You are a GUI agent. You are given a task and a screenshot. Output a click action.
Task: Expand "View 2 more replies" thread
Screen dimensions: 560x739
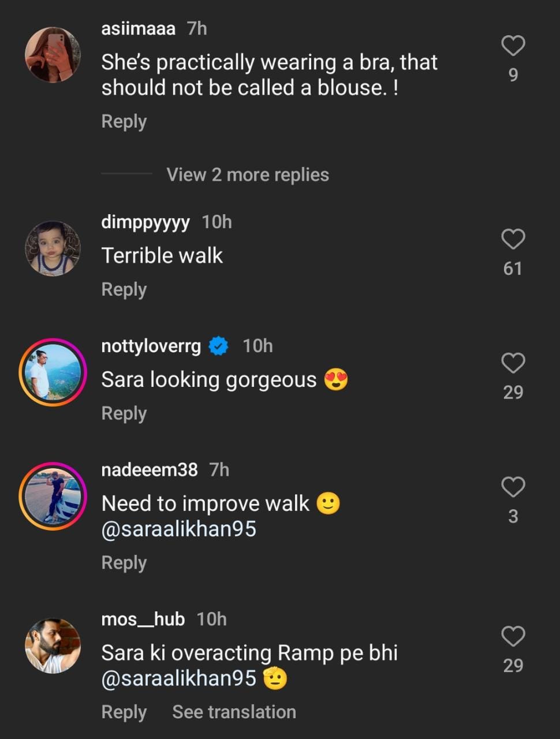click(247, 174)
